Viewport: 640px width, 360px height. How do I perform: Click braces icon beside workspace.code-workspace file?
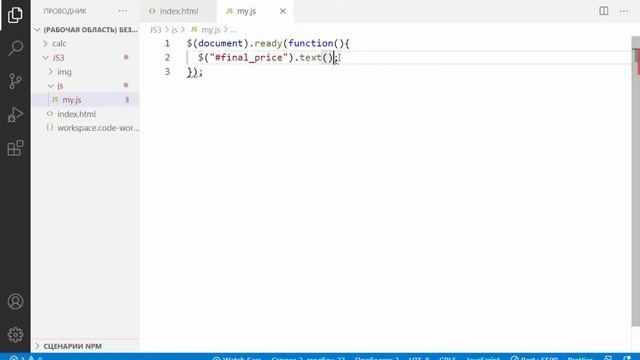[50, 128]
